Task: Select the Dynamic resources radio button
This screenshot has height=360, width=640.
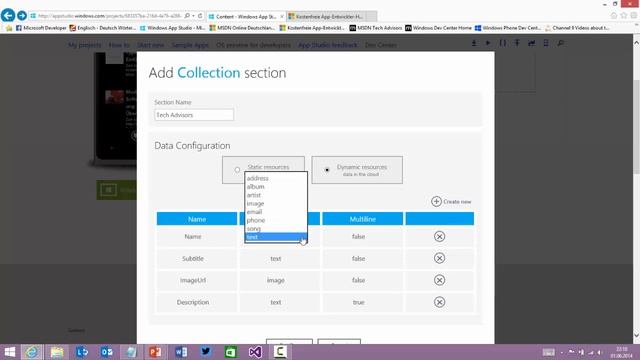Action: 327,170
